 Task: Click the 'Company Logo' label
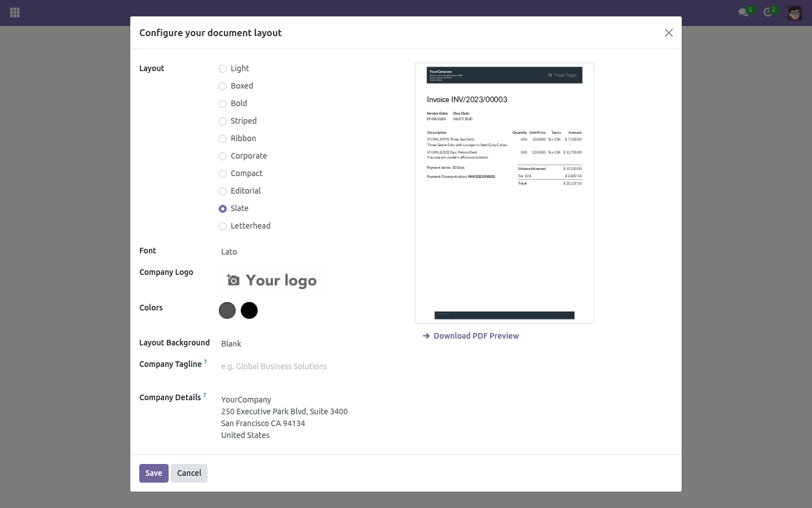[166, 272]
